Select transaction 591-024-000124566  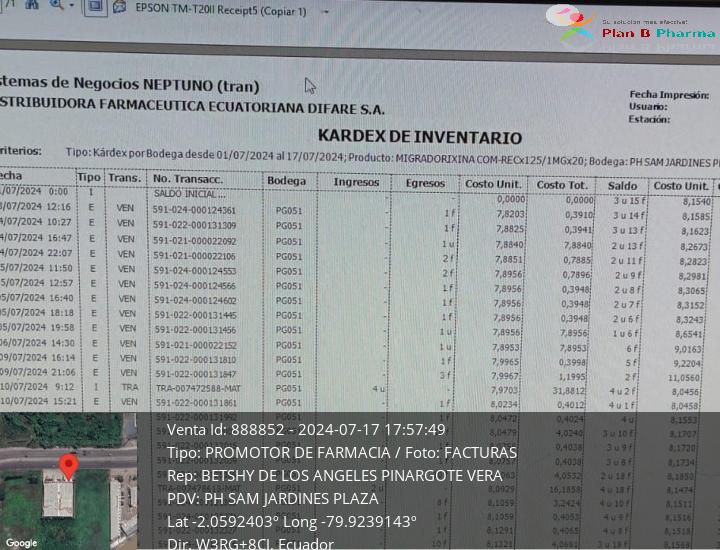point(195,286)
